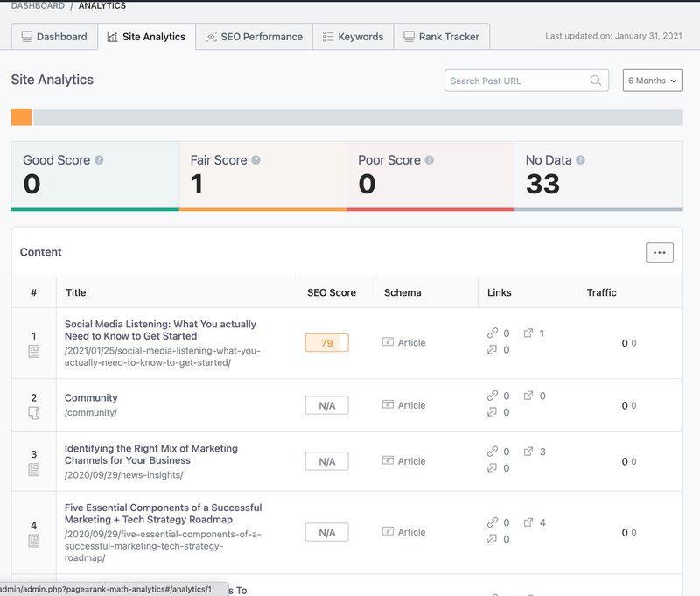Click external links icon showing 3
Screen dimensions: 700x596
(528, 452)
